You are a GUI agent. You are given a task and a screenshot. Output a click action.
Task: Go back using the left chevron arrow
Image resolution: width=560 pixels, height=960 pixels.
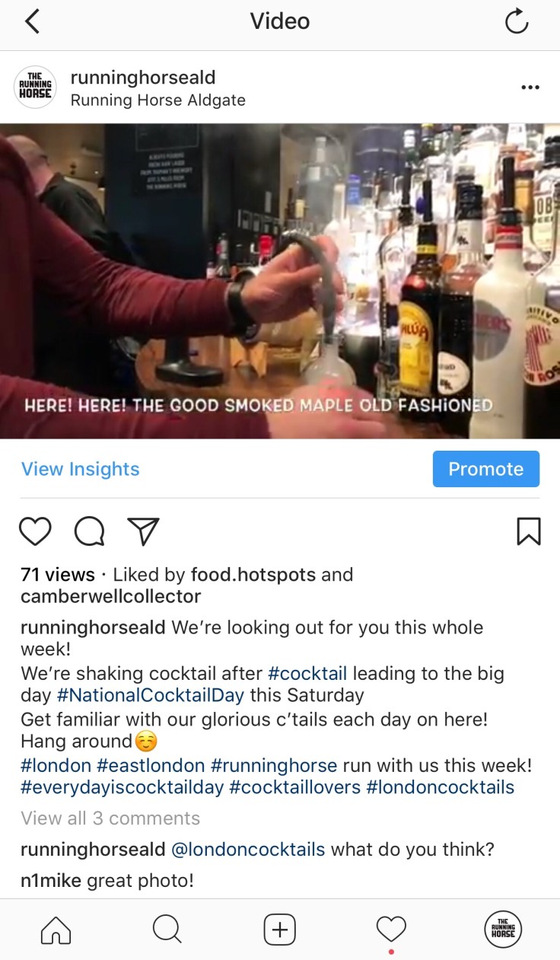pos(31,22)
